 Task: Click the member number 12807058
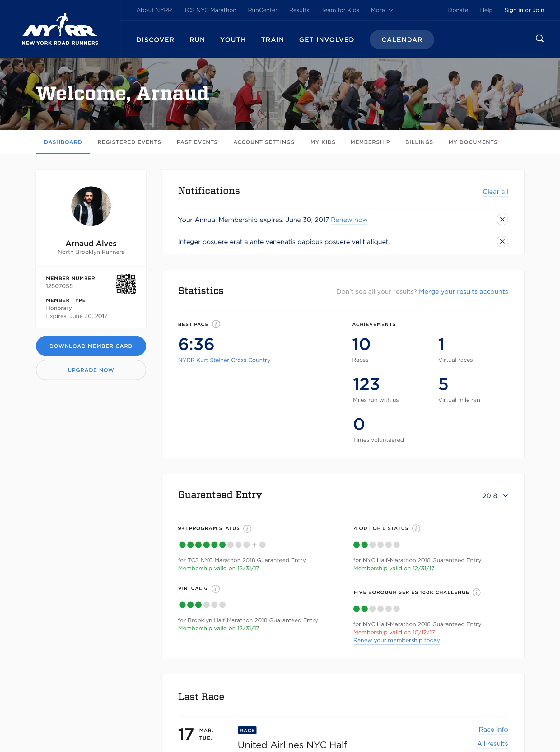pyautogui.click(x=59, y=286)
